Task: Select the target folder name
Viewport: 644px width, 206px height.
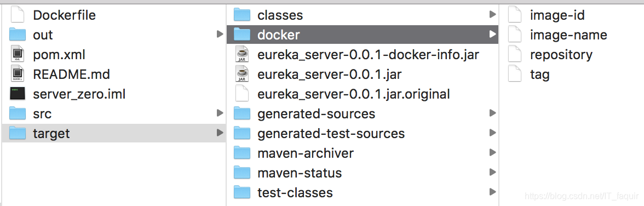Action: (x=51, y=134)
